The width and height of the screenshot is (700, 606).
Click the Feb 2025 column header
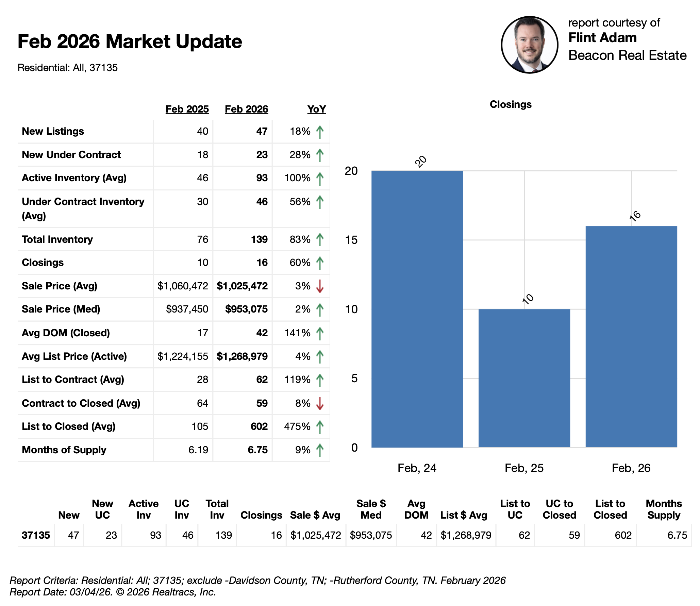pos(187,109)
